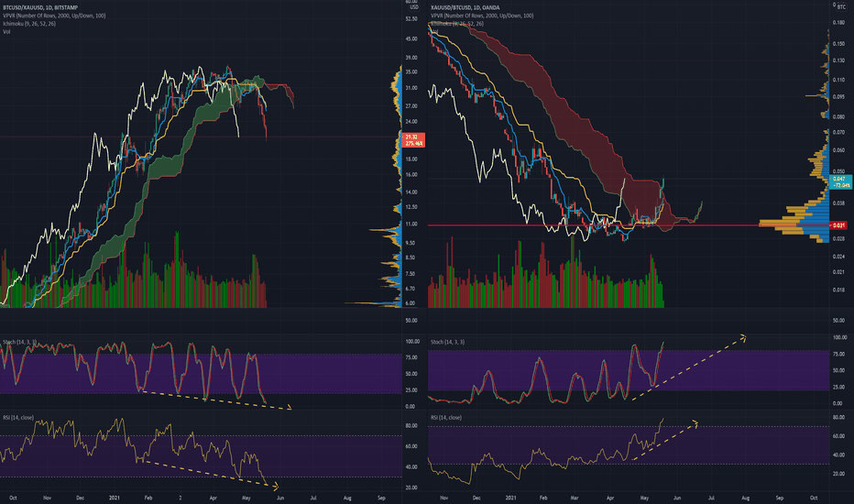Click the 6.70 price scale value
The height and width of the screenshot is (504, 854).
pos(411,289)
